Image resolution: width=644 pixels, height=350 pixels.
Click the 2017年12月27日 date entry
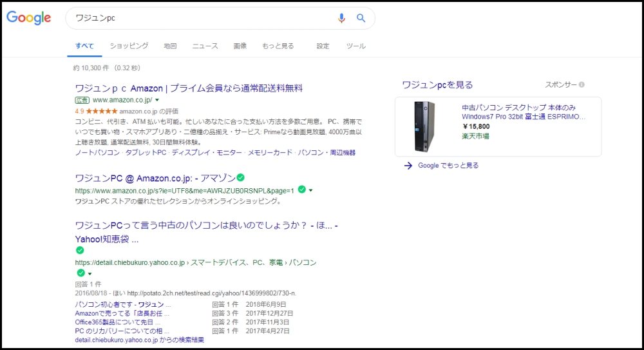[269, 313]
